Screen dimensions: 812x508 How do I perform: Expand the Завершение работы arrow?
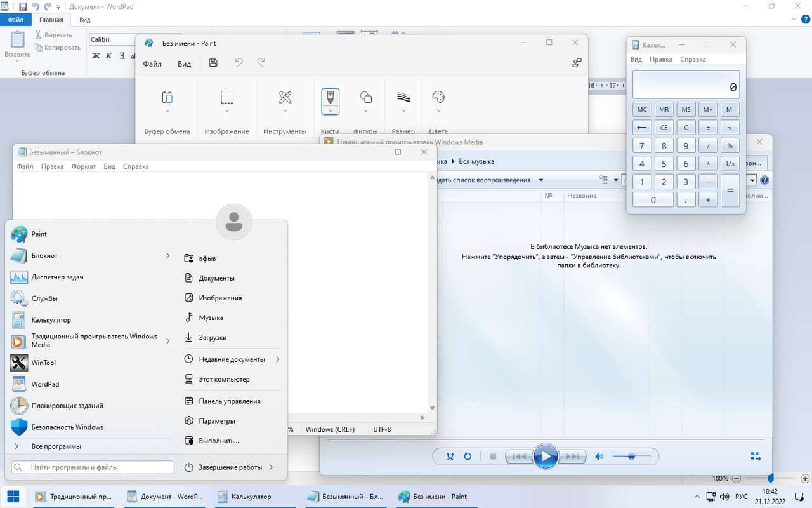click(271, 467)
